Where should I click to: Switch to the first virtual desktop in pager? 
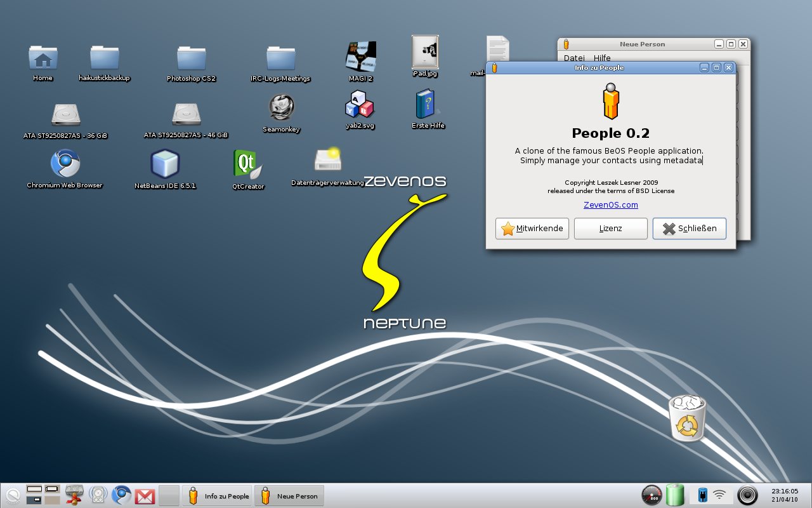pos(34,489)
